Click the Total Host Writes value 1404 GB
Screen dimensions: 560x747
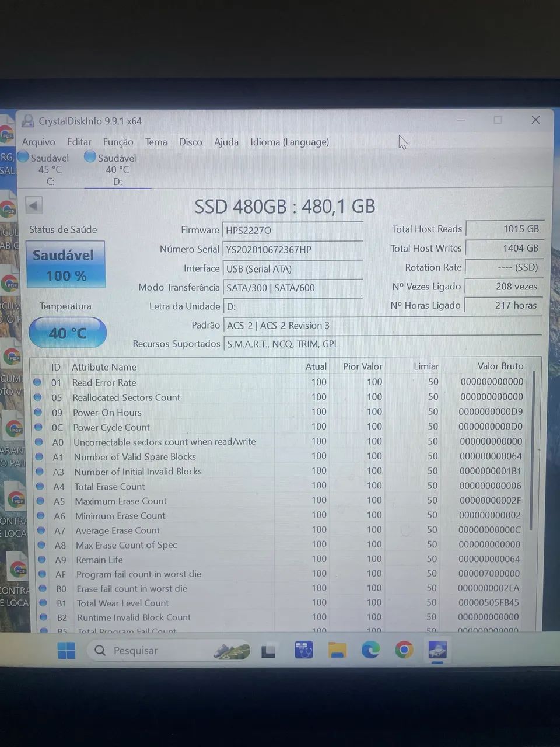point(505,248)
